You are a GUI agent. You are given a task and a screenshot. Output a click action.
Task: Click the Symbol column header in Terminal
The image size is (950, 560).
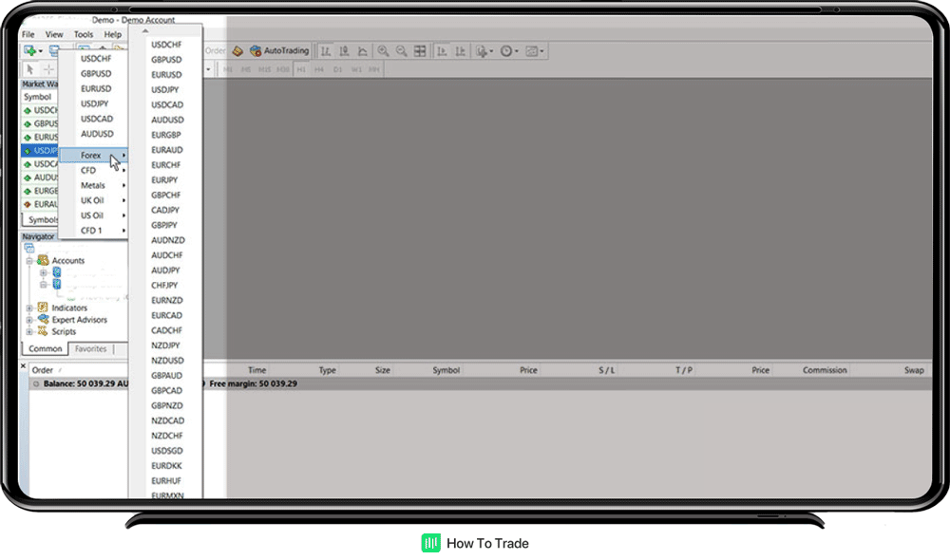446,370
